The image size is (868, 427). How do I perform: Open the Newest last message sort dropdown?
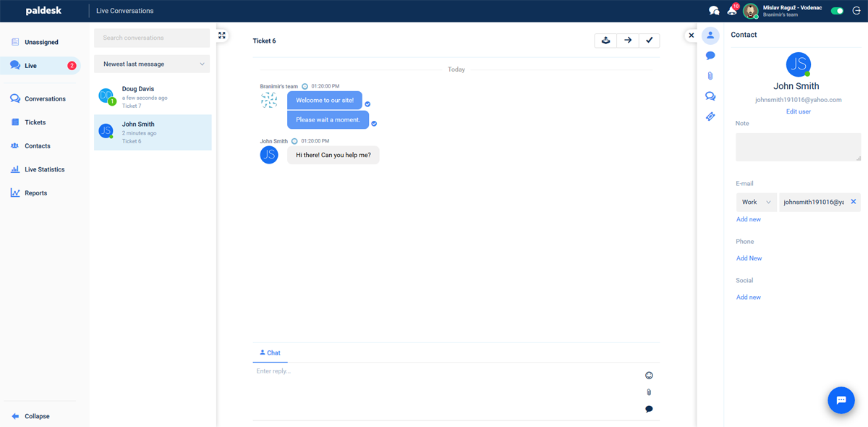tap(152, 64)
